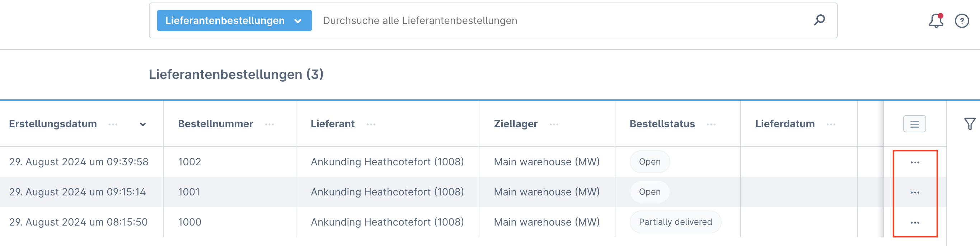Open row actions for order 1002

click(915, 162)
